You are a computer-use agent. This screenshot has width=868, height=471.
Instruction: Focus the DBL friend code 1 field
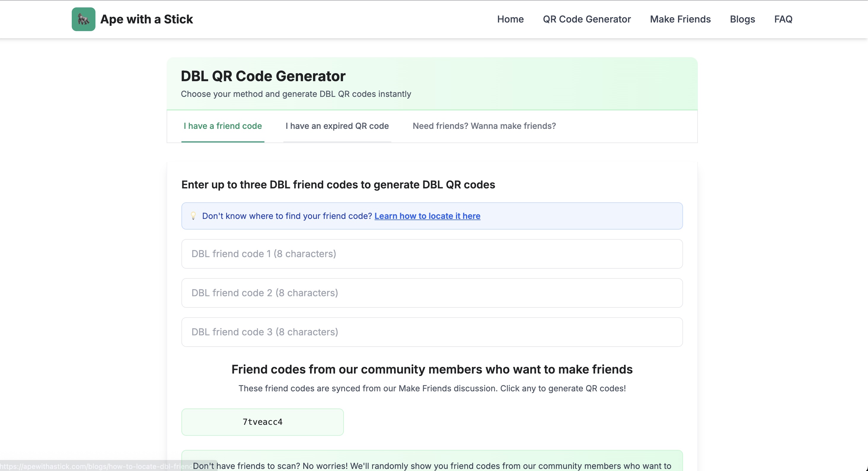coord(432,254)
